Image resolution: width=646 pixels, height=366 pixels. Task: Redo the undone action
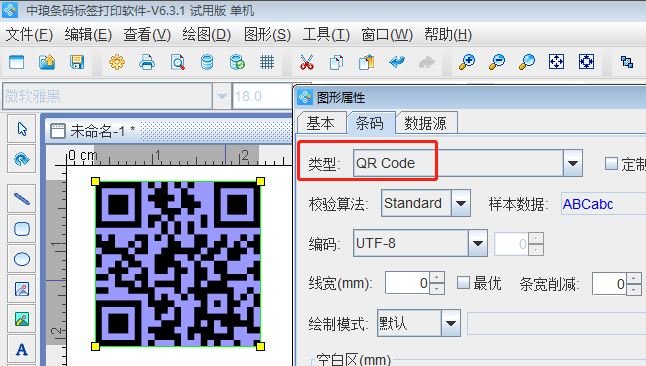pos(427,62)
